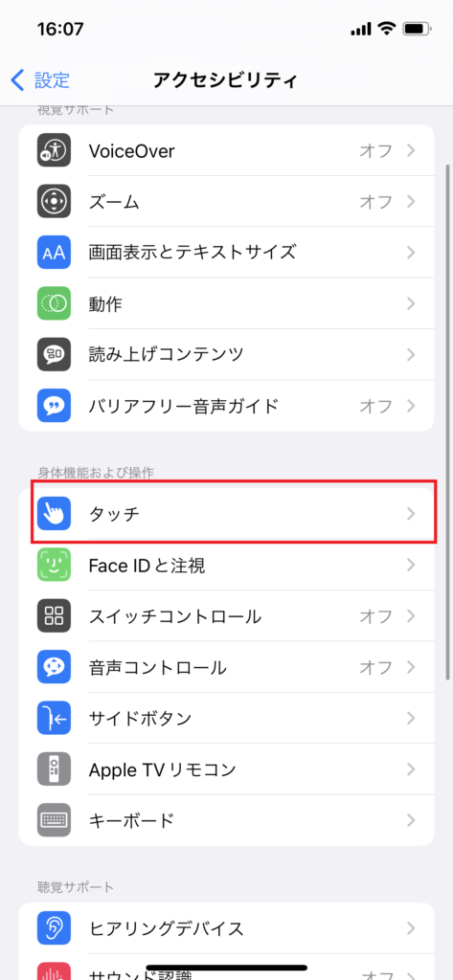Image resolution: width=453 pixels, height=980 pixels.
Task: Open スイッチコントロール showing オフ status
Action: (x=375, y=617)
